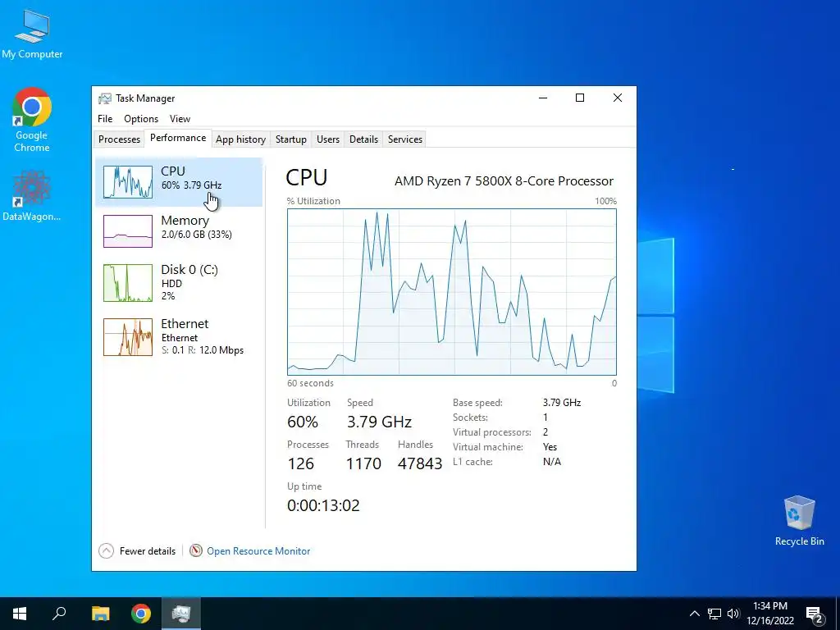The width and height of the screenshot is (840, 630).
Task: Open File Explorer from the taskbar
Action: tap(100, 614)
